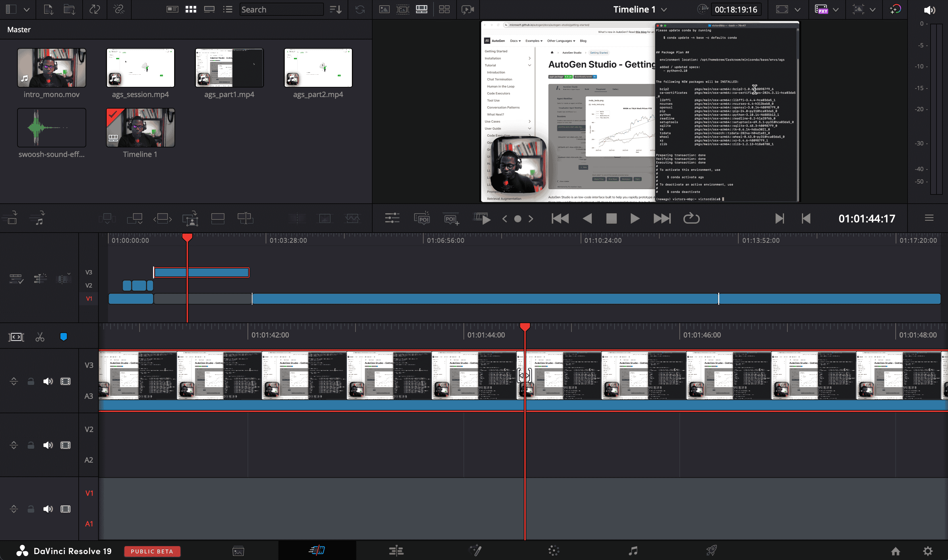
Task: Click the Close Up edit icon
Action: [x=190, y=218]
